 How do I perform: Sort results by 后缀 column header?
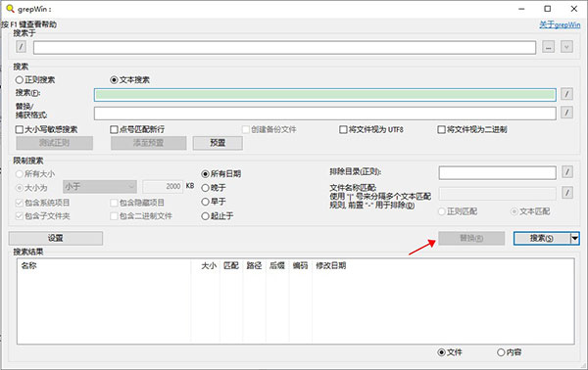click(277, 266)
